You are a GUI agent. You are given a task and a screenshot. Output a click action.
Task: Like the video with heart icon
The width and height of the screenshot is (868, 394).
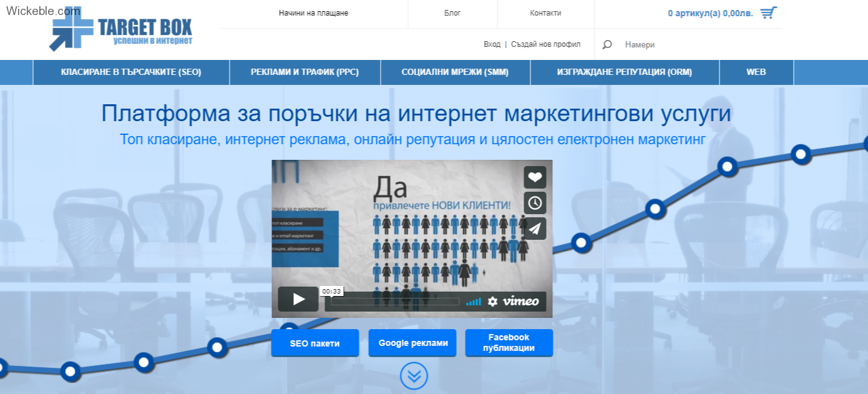coord(535,177)
